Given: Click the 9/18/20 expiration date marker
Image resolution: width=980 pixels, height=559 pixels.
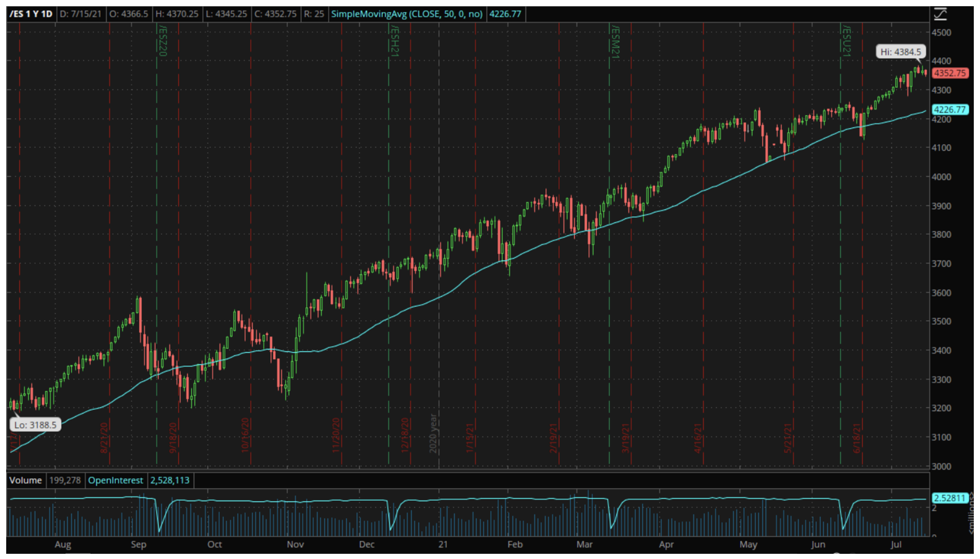Looking at the screenshot, I should (x=173, y=438).
